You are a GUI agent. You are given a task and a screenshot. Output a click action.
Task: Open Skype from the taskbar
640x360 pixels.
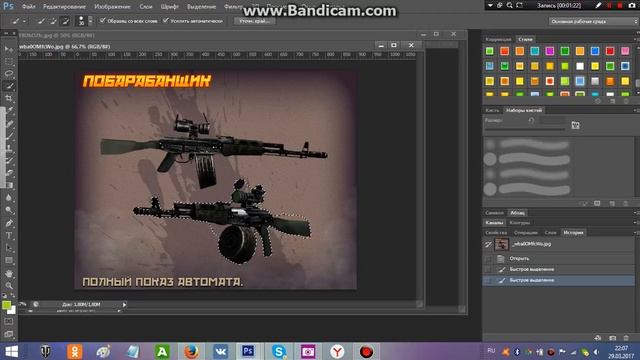pyautogui.click(x=279, y=351)
